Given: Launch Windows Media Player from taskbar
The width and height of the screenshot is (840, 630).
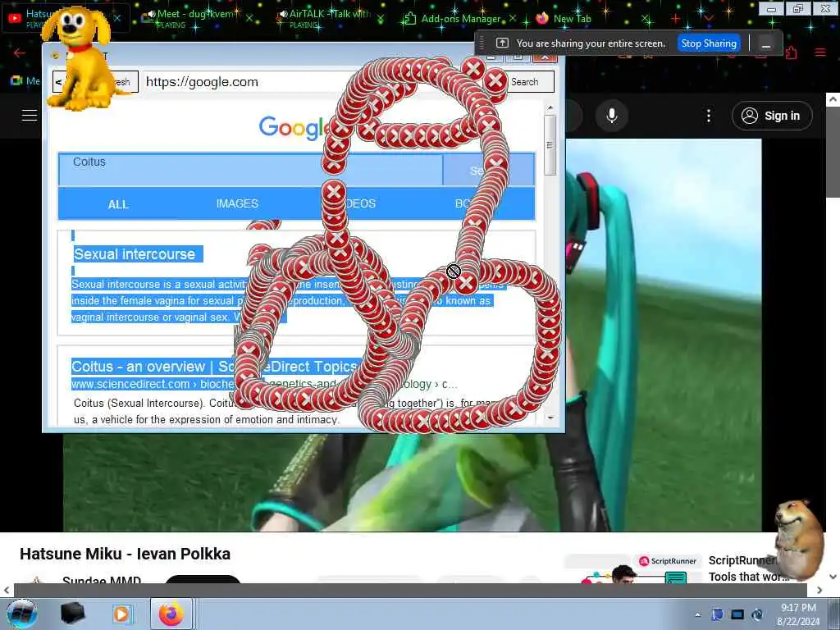Looking at the screenshot, I should [x=121, y=614].
